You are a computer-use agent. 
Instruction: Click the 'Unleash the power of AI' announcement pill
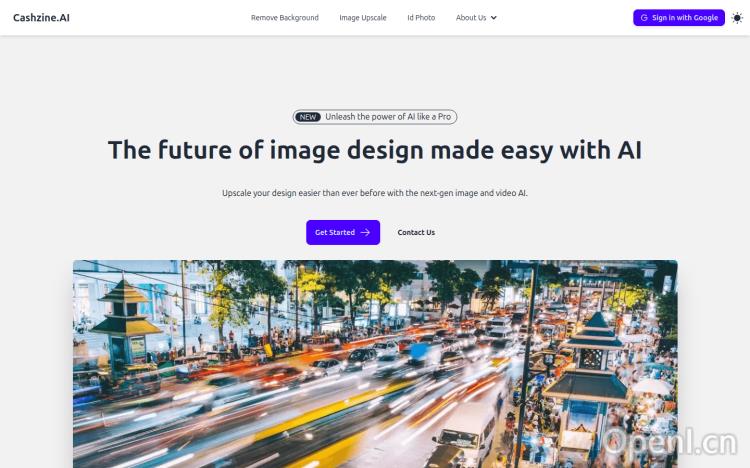point(388,117)
